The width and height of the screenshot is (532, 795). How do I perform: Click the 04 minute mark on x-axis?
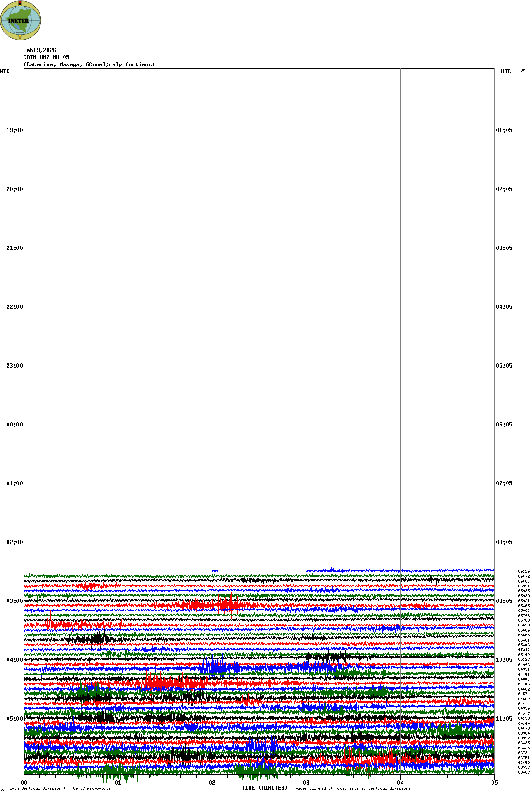[400, 783]
